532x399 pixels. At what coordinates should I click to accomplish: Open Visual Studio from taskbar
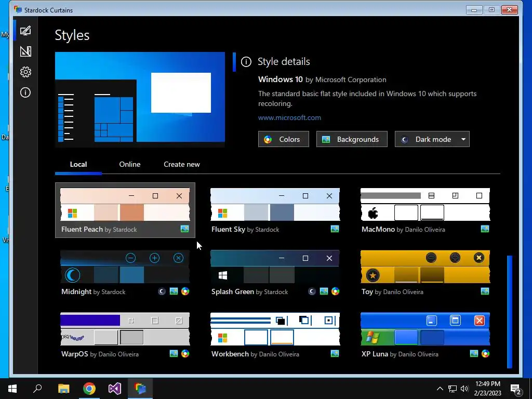pyautogui.click(x=115, y=389)
